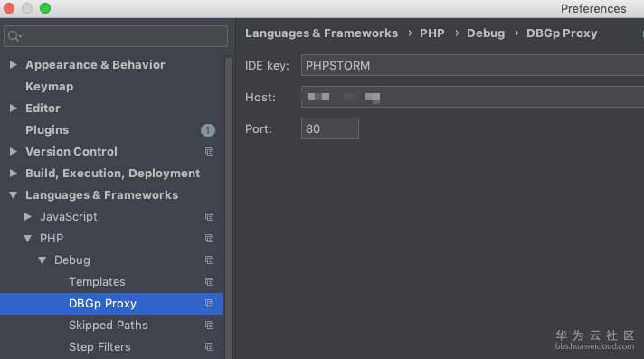Expand Build, Execution, Deployment section

14,174
